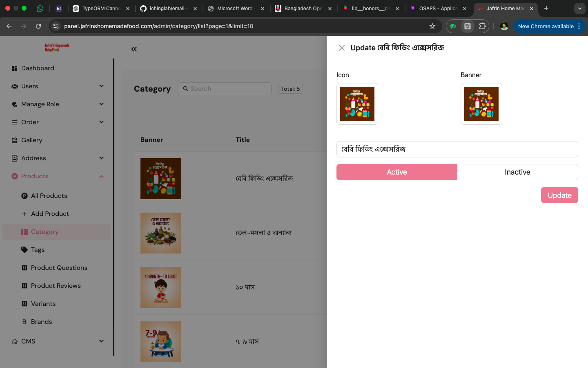Open new browser tab
Viewport: 588px width, 368px height.
pyautogui.click(x=546, y=8)
